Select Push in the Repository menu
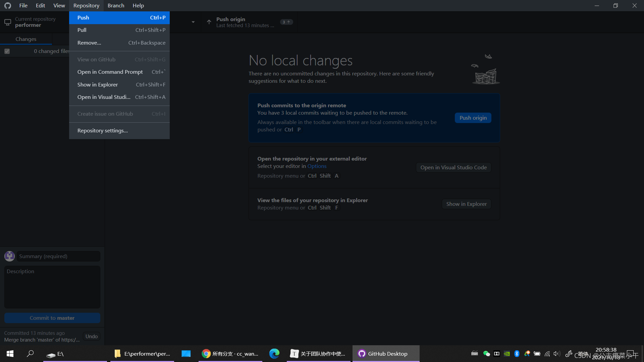This screenshot has height=362, width=644. [x=119, y=18]
